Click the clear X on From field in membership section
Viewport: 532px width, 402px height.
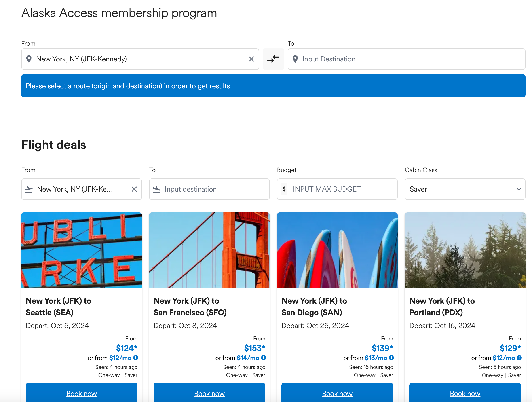click(252, 59)
